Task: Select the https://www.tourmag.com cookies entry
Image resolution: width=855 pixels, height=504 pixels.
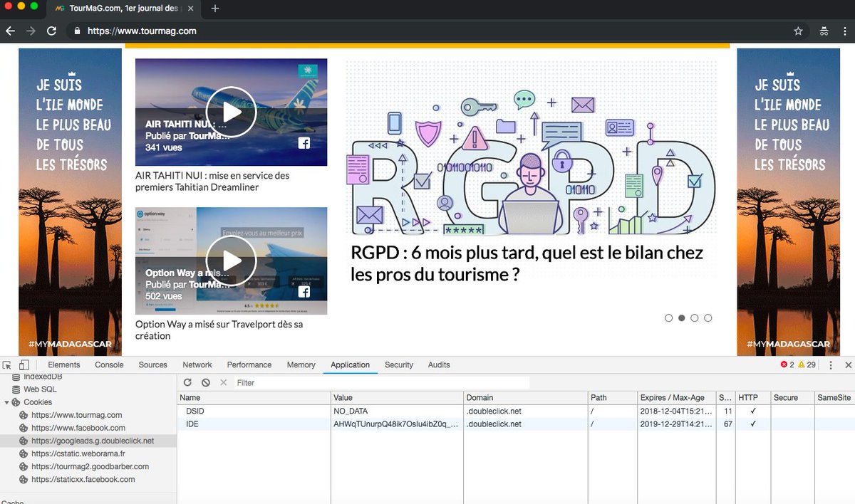Action: 76,415
